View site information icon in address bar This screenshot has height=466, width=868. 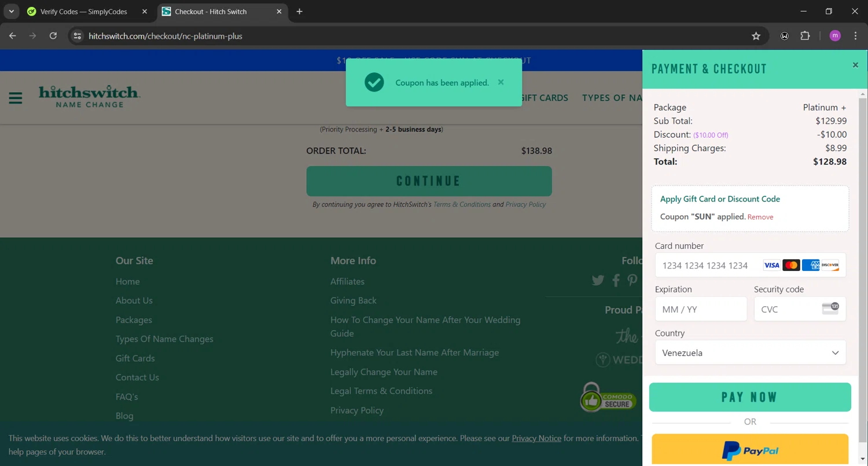pos(77,36)
